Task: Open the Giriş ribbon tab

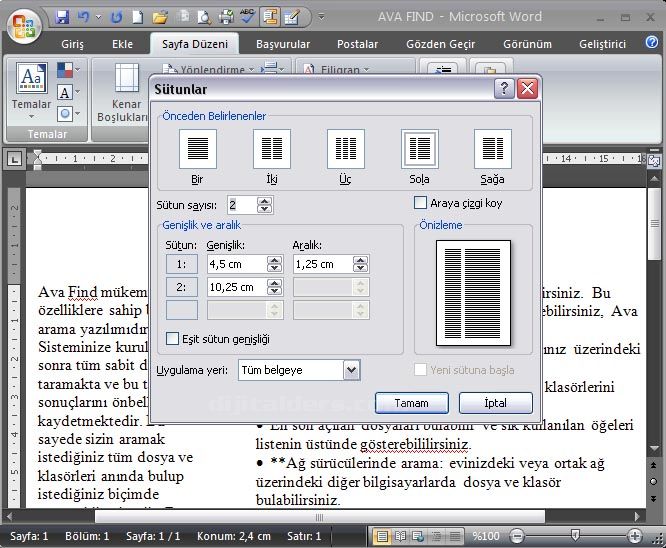Action: tap(72, 44)
